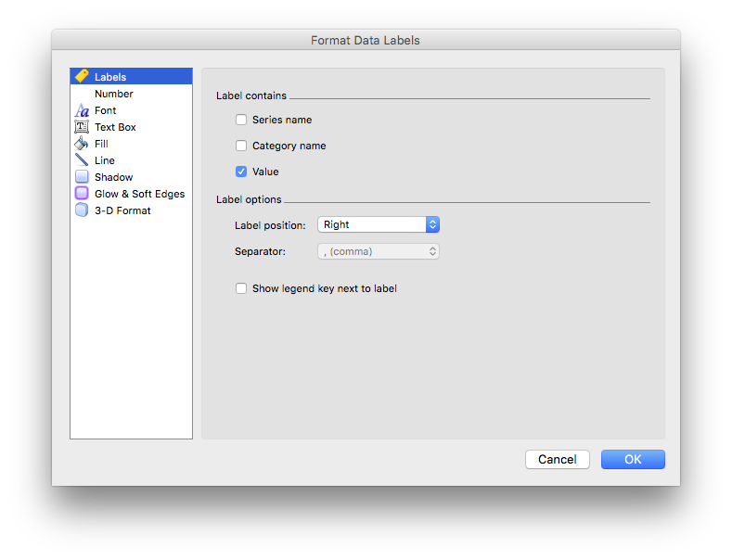The image size is (732, 560).
Task: Click the Font letter icon
Action: pos(82,110)
